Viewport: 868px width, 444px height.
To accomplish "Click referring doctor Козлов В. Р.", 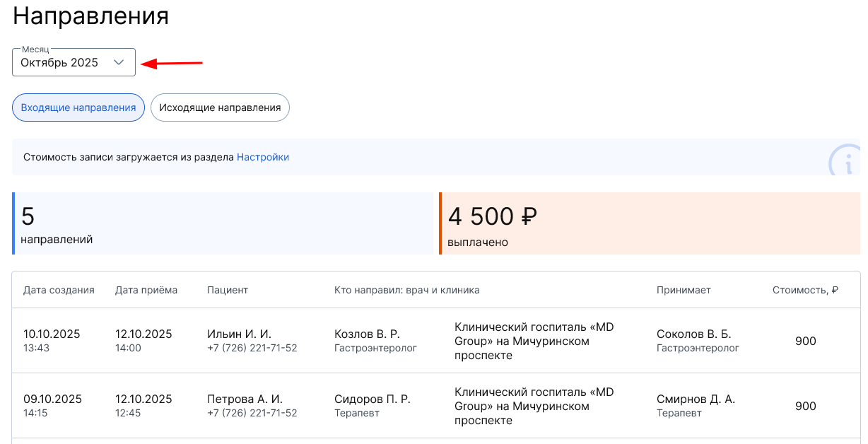I will pyautogui.click(x=367, y=334).
